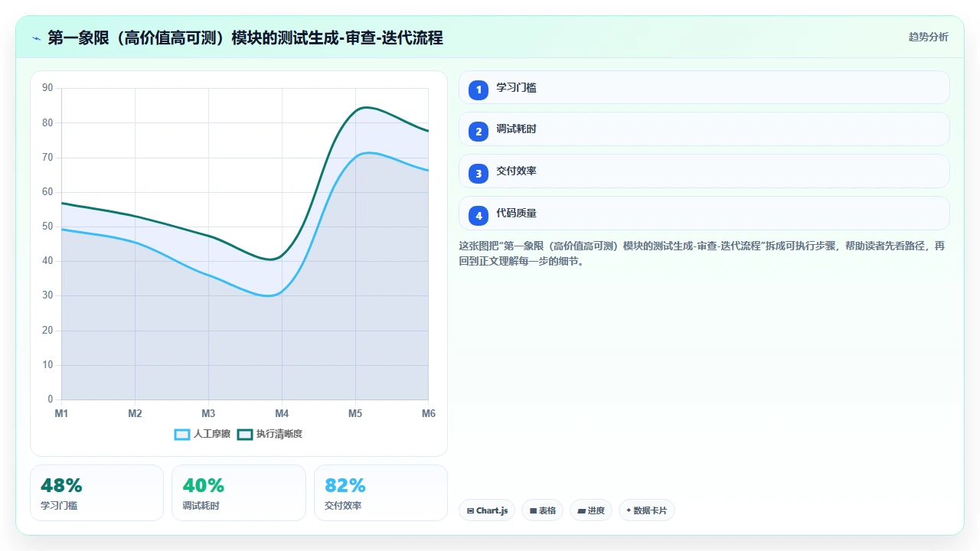Viewport: 980px width, 551px height.
Task: Select step 3 交付效率
Action: [704, 171]
